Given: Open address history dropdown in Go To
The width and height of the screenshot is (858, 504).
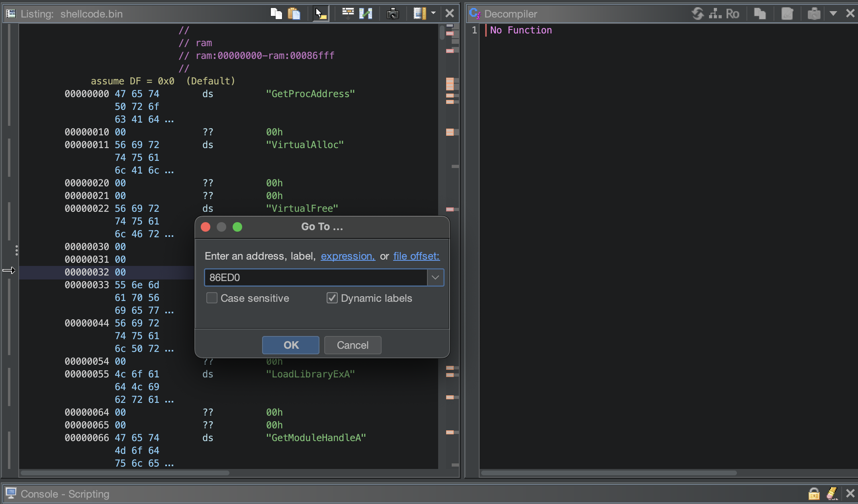Looking at the screenshot, I should pos(435,277).
